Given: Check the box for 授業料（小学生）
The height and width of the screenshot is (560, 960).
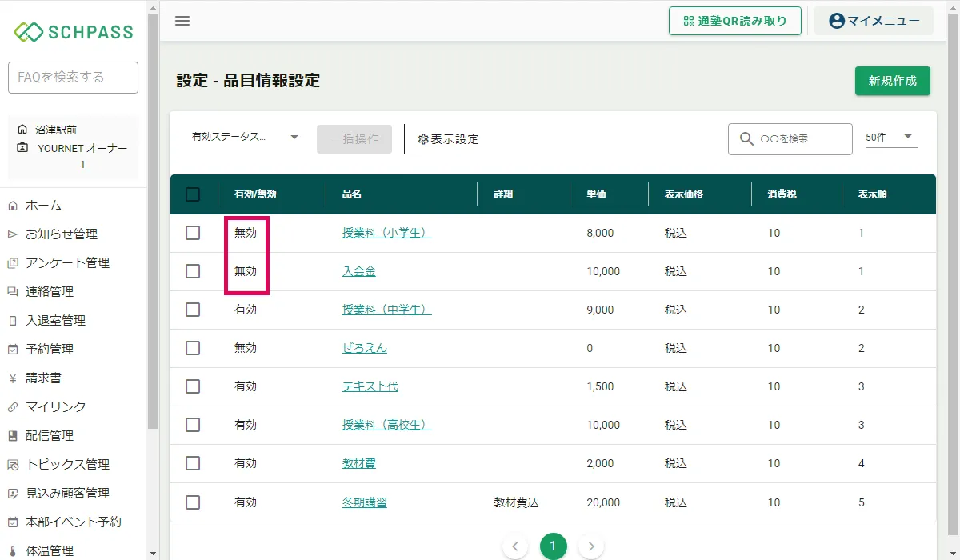Looking at the screenshot, I should pos(193,233).
